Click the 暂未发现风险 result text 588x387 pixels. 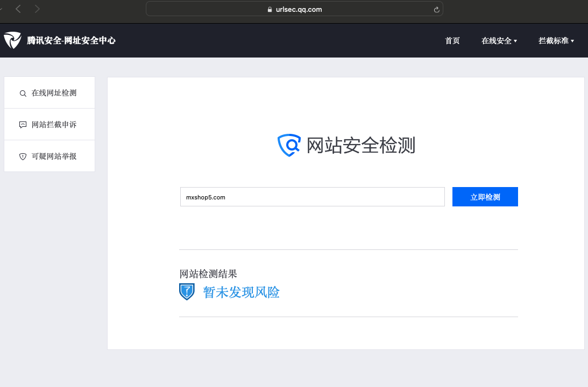(x=241, y=292)
